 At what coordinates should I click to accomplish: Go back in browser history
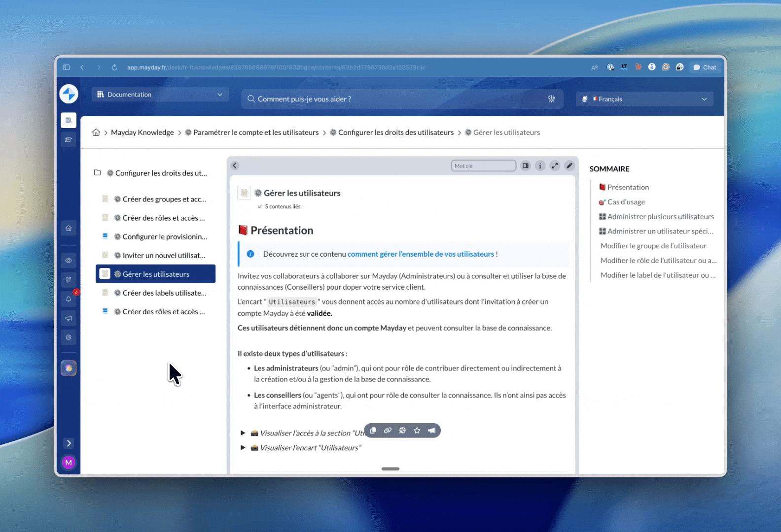[82, 67]
